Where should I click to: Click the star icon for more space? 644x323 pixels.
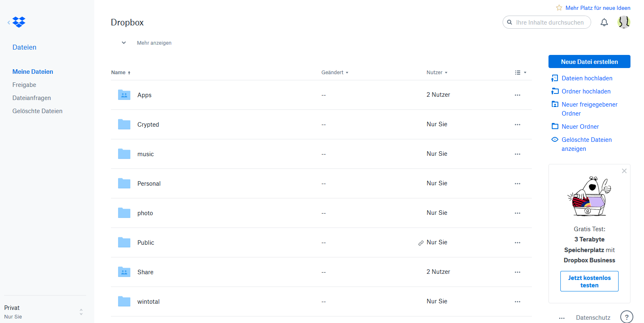pyautogui.click(x=559, y=8)
